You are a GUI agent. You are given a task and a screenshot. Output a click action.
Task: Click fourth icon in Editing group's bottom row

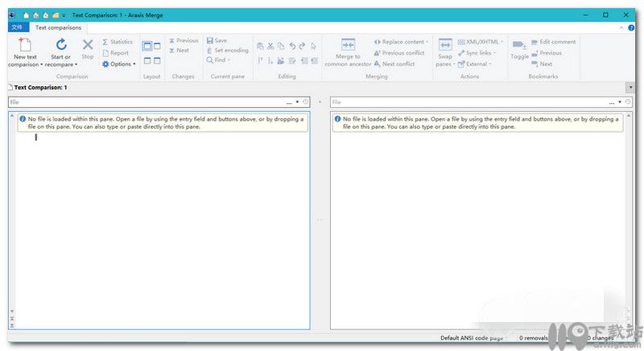click(x=292, y=60)
